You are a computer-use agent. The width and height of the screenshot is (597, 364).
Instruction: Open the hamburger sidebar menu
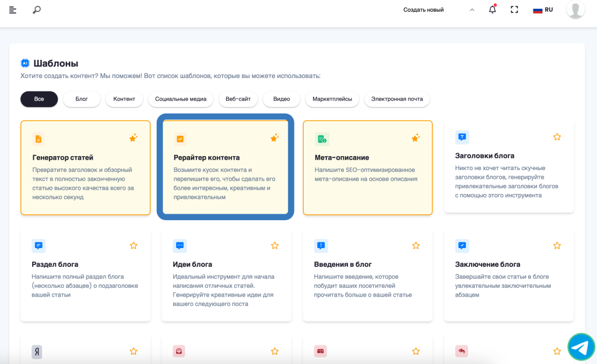tap(13, 10)
